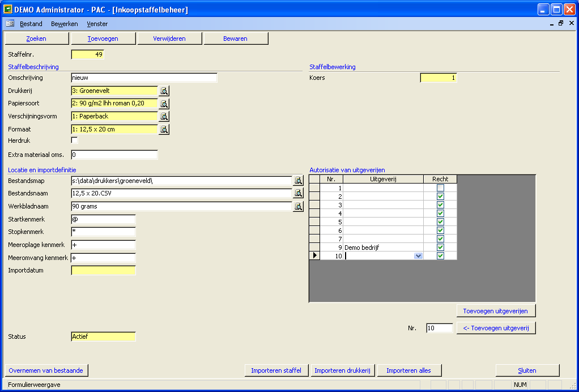Click the Formaat field with 12,5 x 20 cm
Image resolution: width=579 pixels, height=392 pixels.
pyautogui.click(x=114, y=129)
